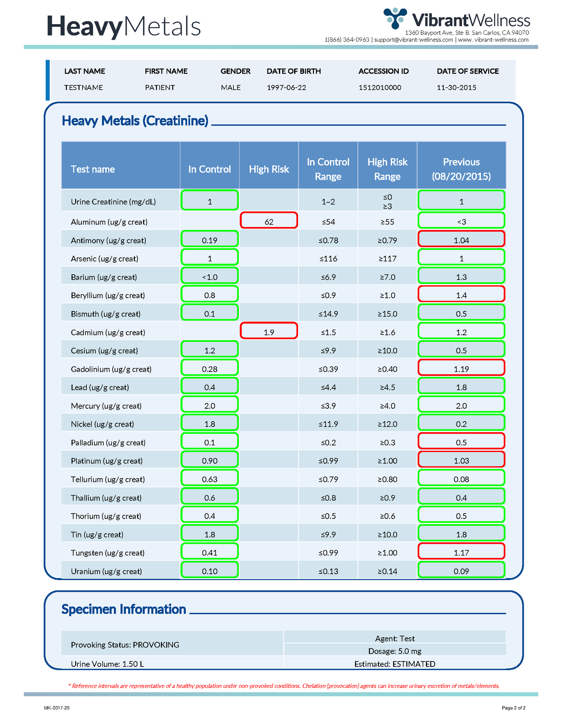Click the Specimen Information section heading
Screen dimensions: 563x728
coord(124,609)
